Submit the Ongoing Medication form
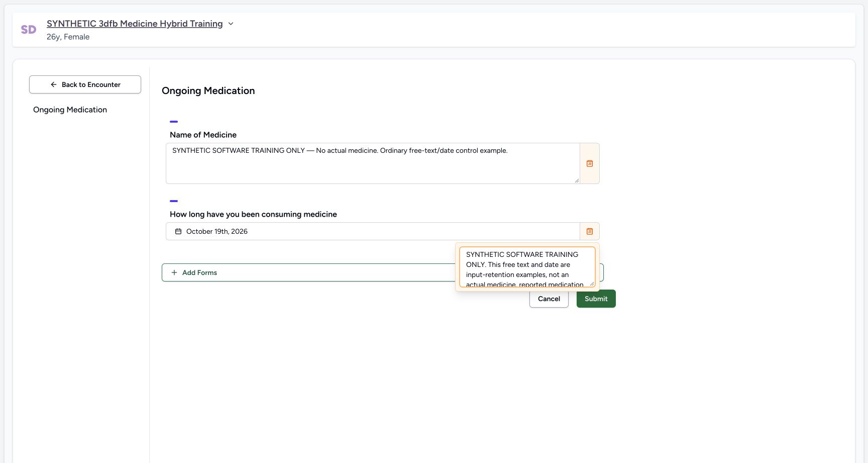The height and width of the screenshot is (463, 868). pos(596,299)
